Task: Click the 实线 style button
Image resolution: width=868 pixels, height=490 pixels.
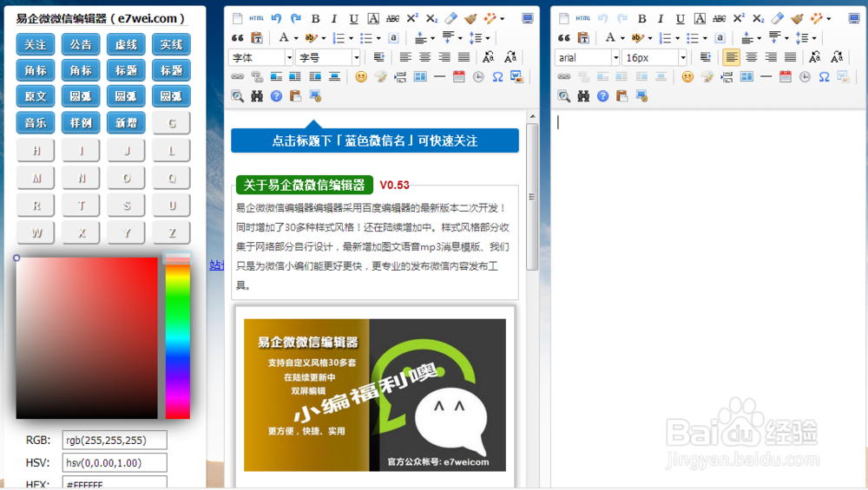Action: (x=172, y=45)
